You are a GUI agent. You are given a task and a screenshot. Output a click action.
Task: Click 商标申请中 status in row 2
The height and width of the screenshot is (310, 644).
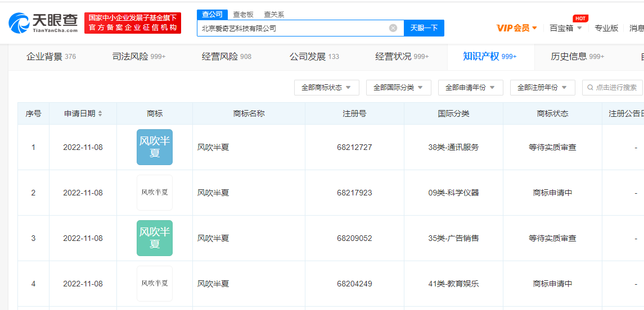[552, 193]
